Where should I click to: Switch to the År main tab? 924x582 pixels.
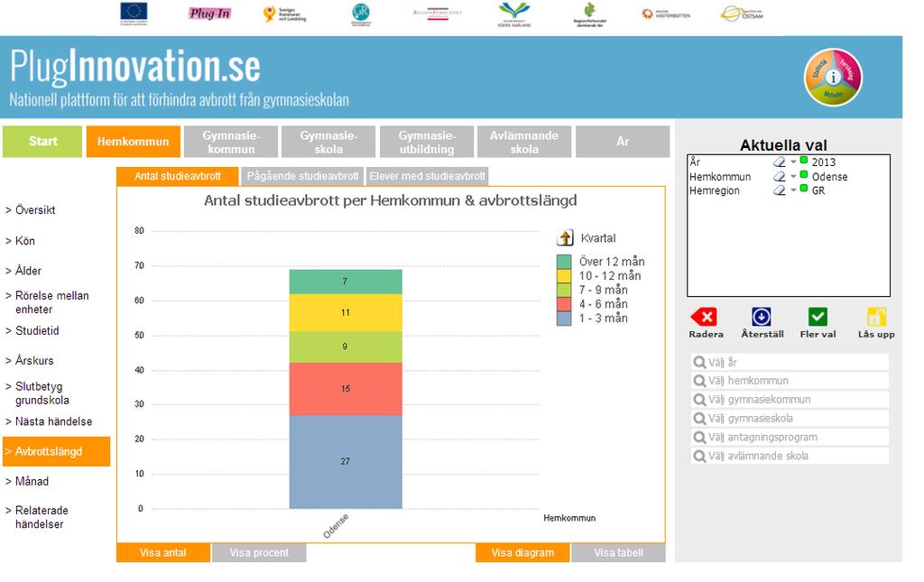point(623,142)
